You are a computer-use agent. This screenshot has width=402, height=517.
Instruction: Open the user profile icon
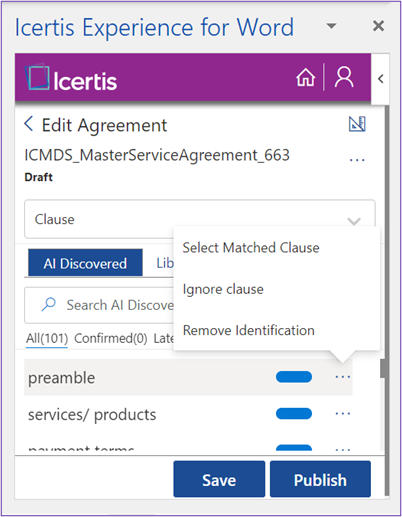[x=344, y=77]
